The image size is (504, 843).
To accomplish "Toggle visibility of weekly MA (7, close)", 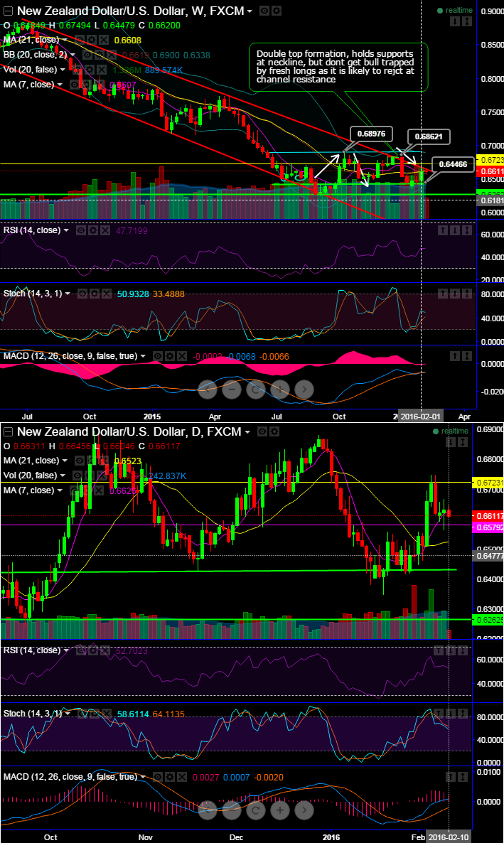I will coord(74,85).
